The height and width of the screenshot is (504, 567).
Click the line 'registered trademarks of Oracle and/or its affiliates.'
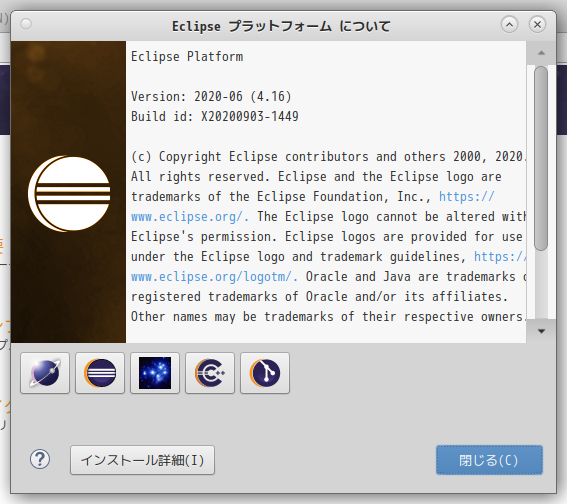[320, 296]
